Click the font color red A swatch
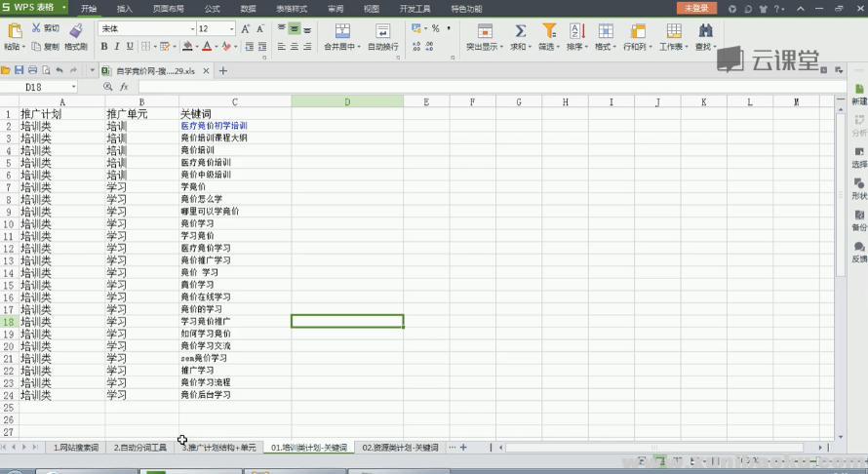 coord(207,47)
